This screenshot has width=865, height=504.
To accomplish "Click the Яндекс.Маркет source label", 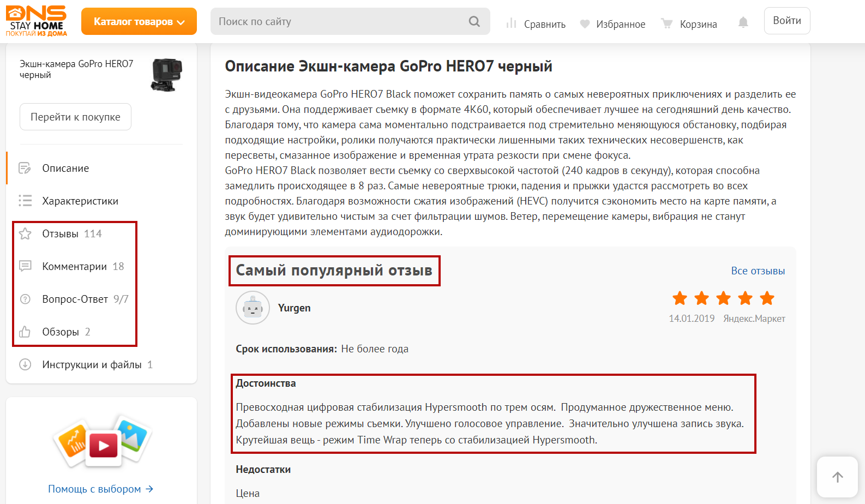I will (x=754, y=319).
